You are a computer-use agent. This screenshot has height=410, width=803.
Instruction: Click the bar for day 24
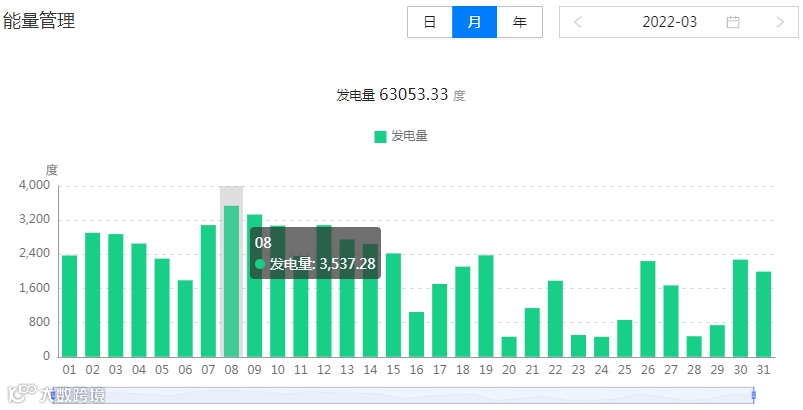[602, 347]
